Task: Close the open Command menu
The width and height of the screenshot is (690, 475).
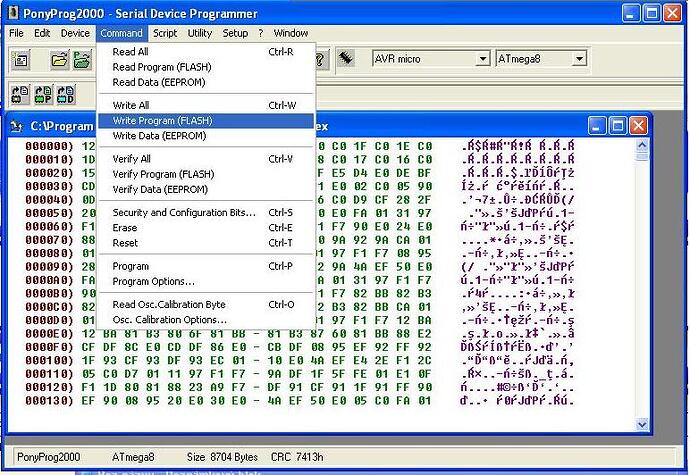Action: point(121,33)
